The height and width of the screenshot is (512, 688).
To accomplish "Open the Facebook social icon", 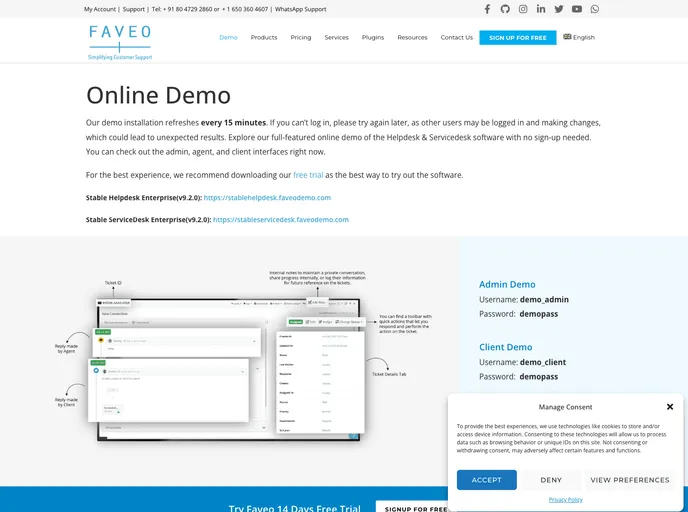I will pos(487,9).
